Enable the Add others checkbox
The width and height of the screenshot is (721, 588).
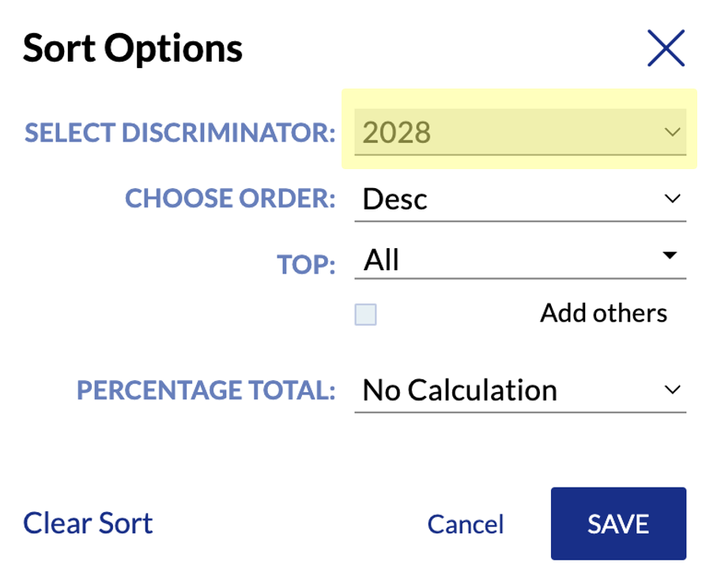point(365,315)
